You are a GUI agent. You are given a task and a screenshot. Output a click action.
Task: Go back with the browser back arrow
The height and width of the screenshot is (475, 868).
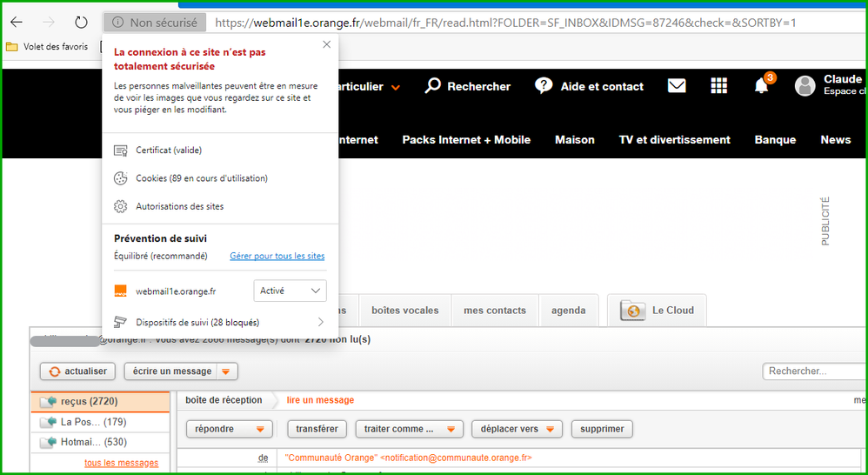tap(17, 22)
